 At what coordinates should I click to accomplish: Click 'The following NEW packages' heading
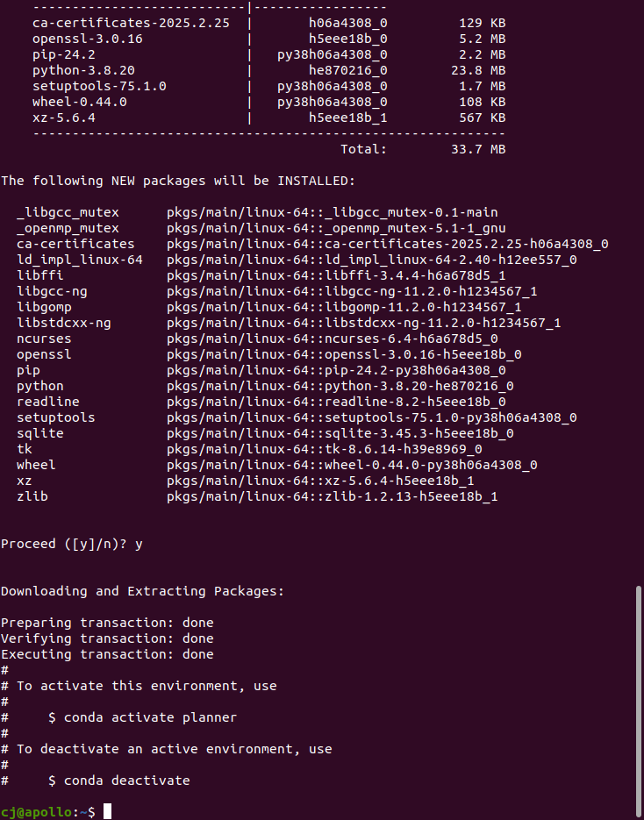(x=103, y=181)
